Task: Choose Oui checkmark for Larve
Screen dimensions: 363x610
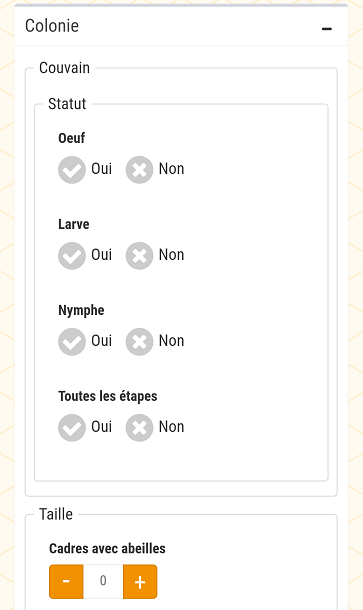Action: (x=72, y=256)
